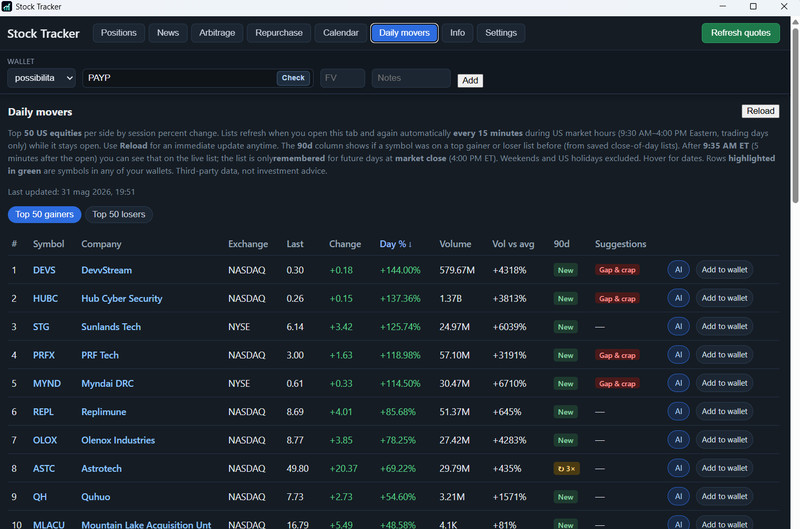Image resolution: width=800 pixels, height=529 pixels.
Task: Open the Sunlands Tech company link
Action: coord(111,327)
